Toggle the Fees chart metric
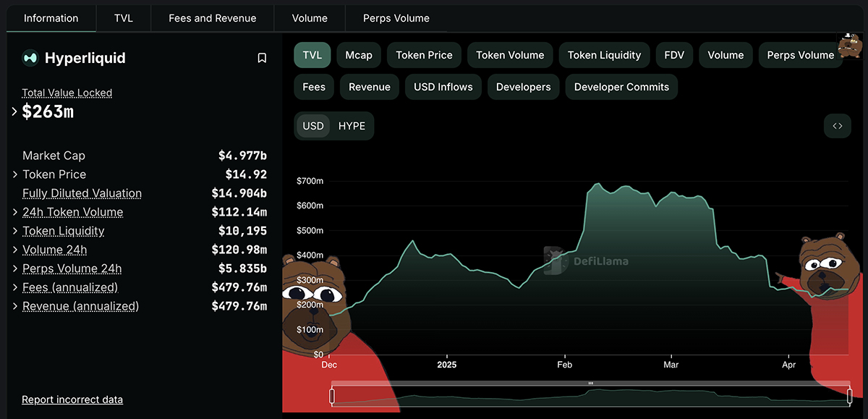This screenshot has height=419, width=868. (x=314, y=87)
